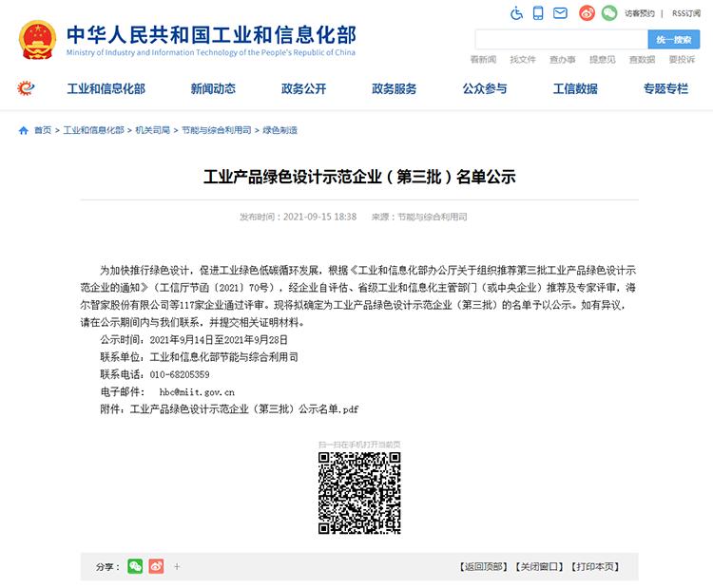Click the accessibility wheelchair icon
The width and height of the screenshot is (713, 588).
(517, 13)
